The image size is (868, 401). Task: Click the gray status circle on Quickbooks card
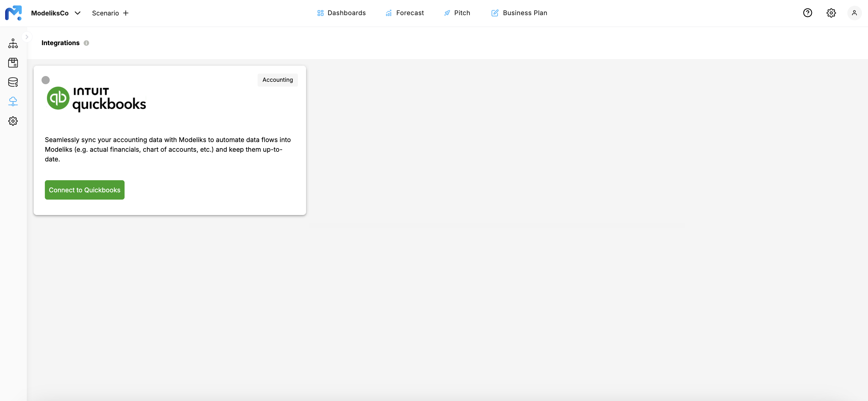pyautogui.click(x=46, y=80)
